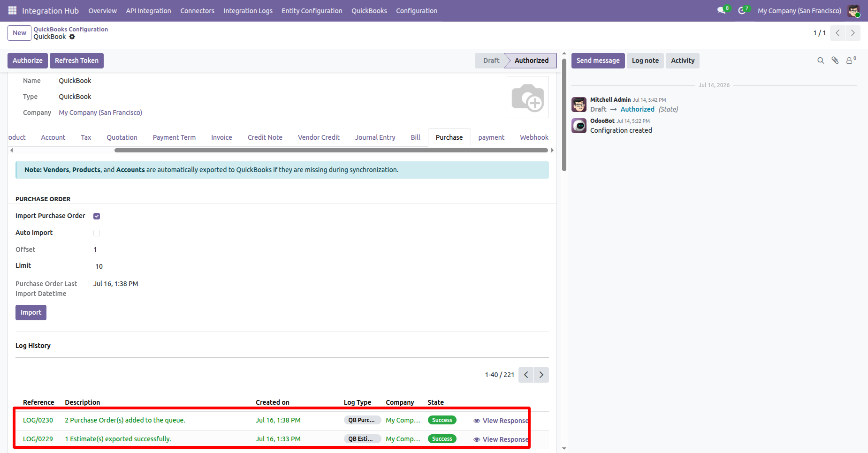Screen dimensions: 868x453
Task: Open QuickBooks Configuration breadcrumb link
Action: [71, 29]
